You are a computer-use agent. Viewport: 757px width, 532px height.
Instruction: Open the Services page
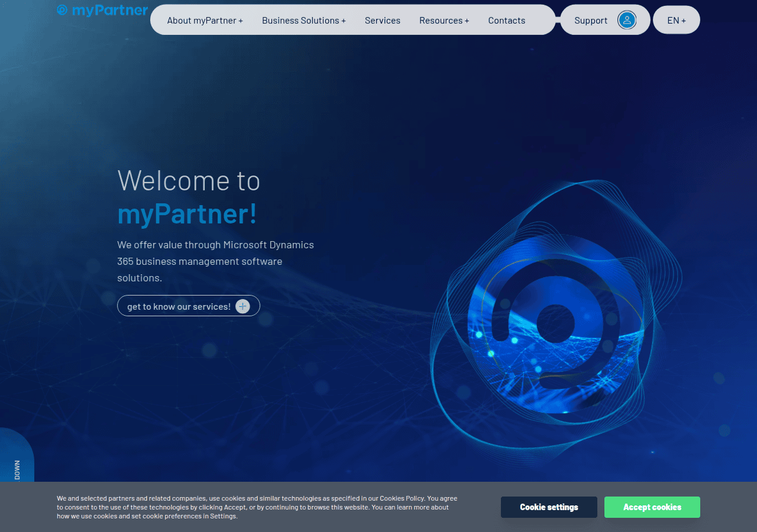click(383, 20)
